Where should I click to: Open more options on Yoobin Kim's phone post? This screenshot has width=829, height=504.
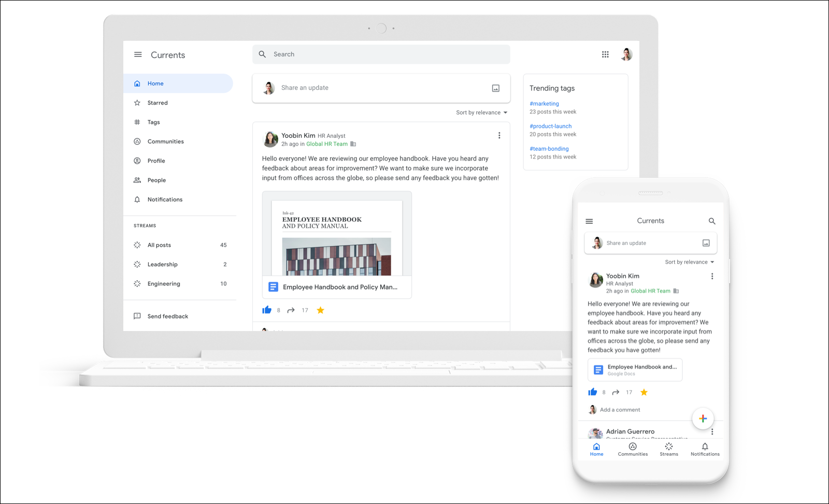(712, 277)
